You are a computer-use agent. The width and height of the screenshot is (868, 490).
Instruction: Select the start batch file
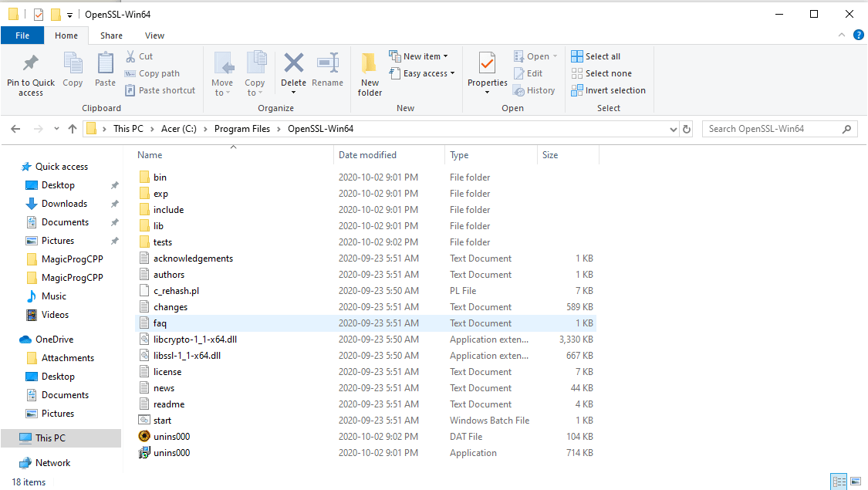point(162,421)
